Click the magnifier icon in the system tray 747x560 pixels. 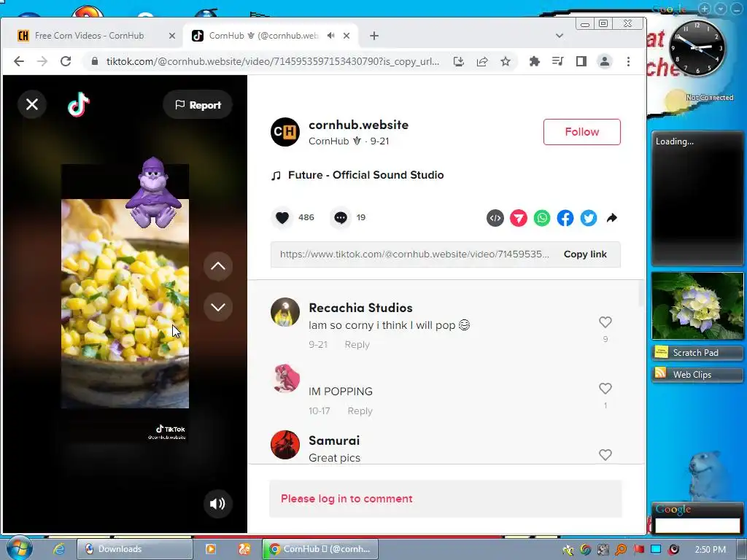621,550
